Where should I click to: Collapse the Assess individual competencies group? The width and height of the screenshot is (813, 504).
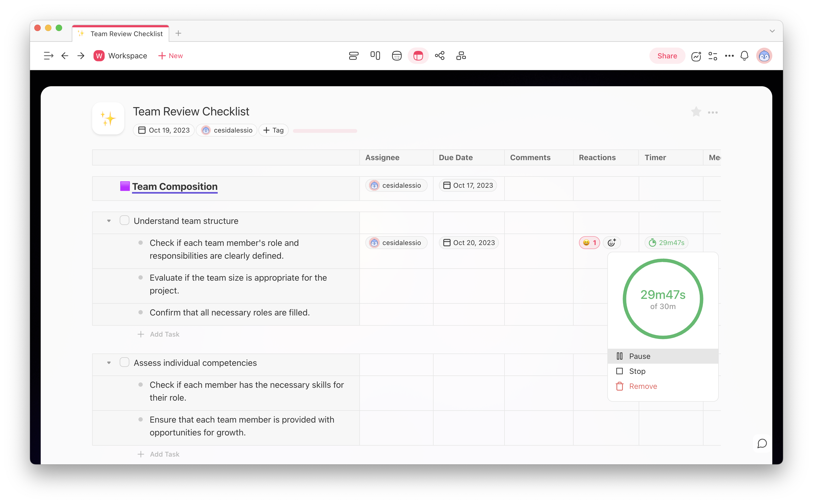(x=109, y=363)
